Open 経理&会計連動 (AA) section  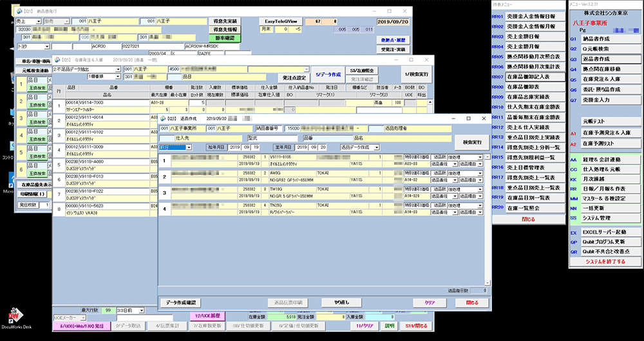[611, 159]
